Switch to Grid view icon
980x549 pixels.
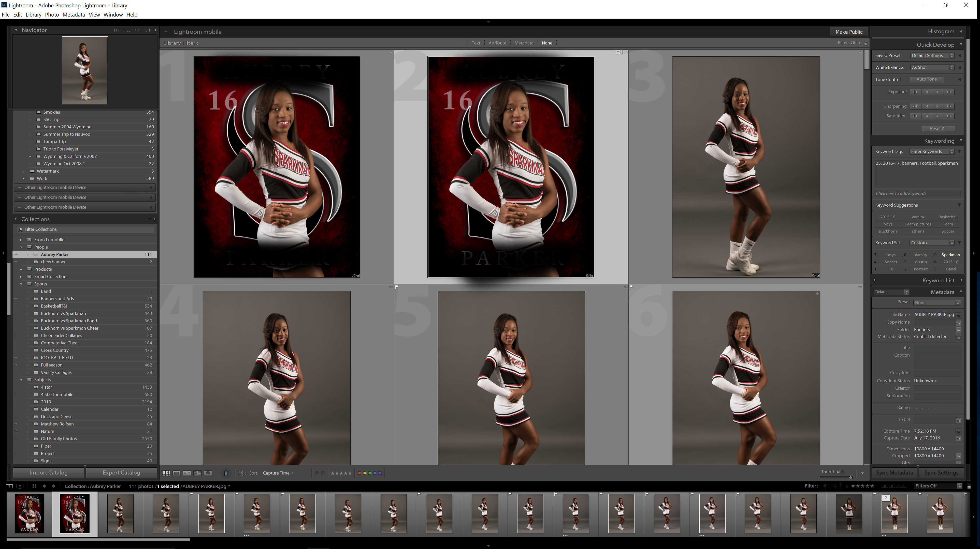pos(166,473)
